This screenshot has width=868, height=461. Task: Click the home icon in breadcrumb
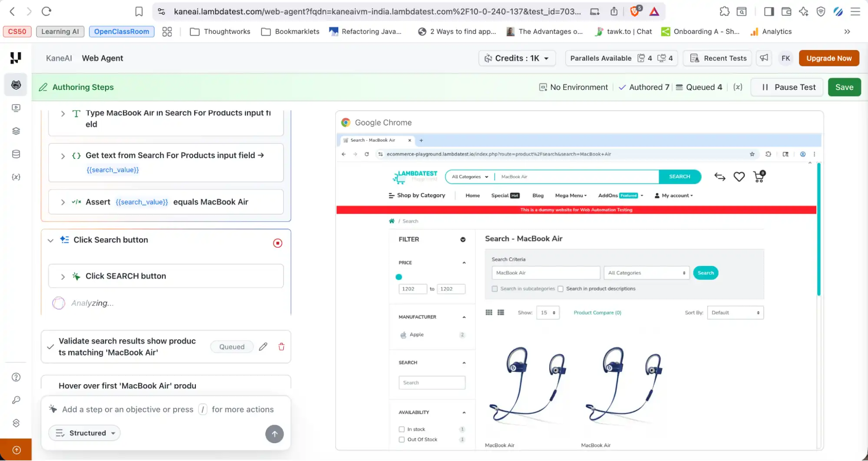point(392,221)
